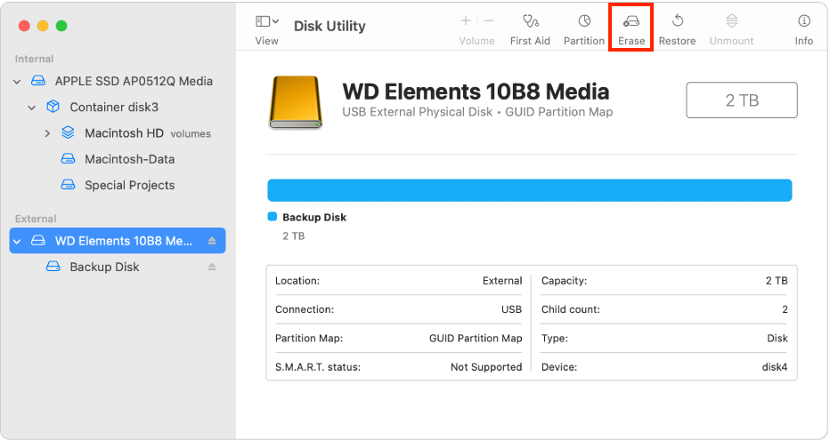830x440 pixels.
Task: Select Macintosh-Data volume
Action: point(129,159)
